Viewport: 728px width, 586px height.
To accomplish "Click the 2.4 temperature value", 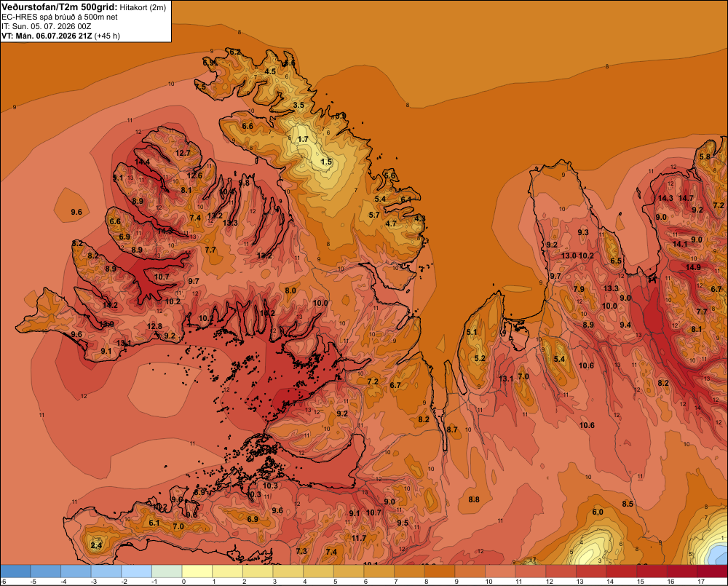I will tap(96, 546).
